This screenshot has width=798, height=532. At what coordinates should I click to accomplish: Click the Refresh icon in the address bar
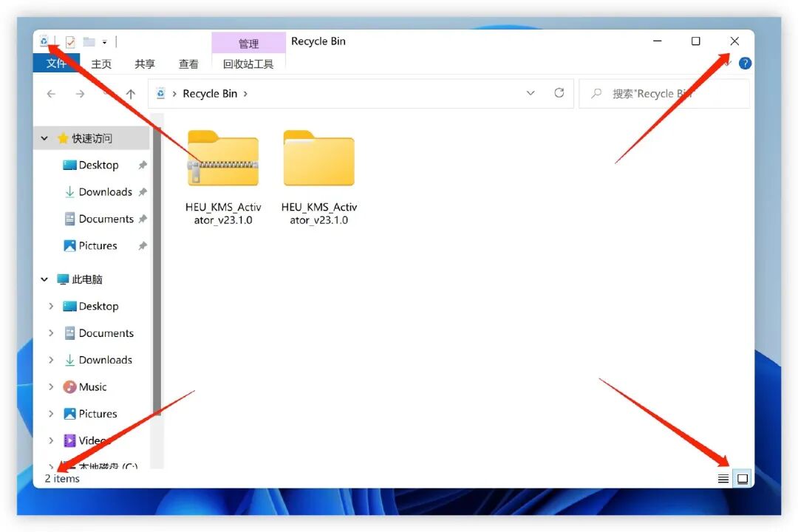[x=559, y=93]
